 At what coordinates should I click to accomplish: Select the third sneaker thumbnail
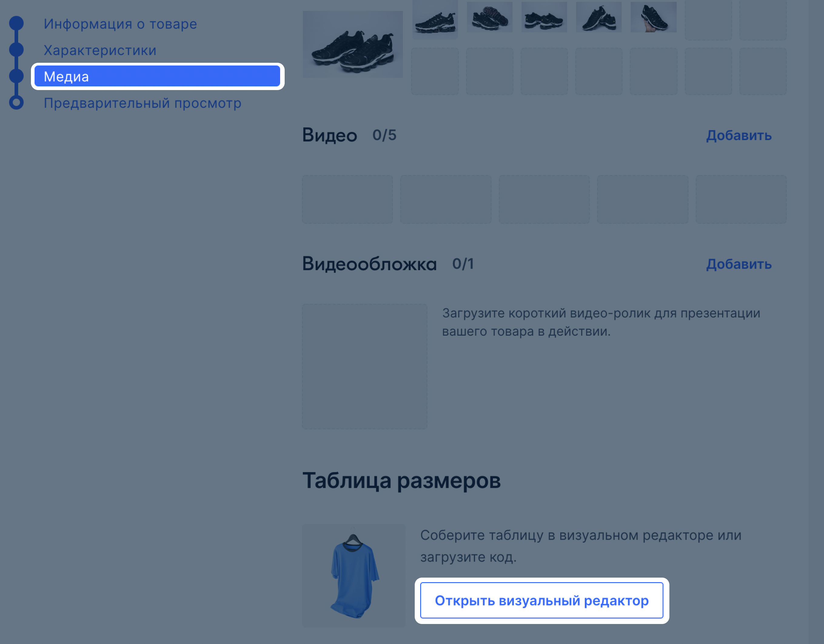pyautogui.click(x=544, y=17)
